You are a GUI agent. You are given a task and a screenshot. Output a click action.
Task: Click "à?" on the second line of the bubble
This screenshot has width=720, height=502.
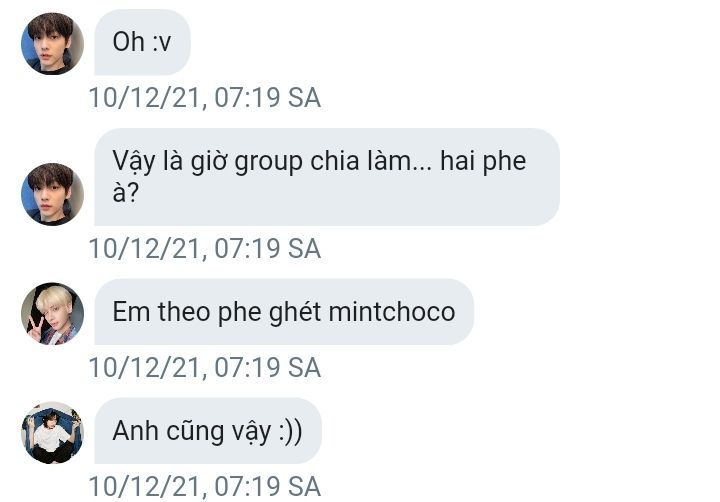pyautogui.click(x=125, y=193)
